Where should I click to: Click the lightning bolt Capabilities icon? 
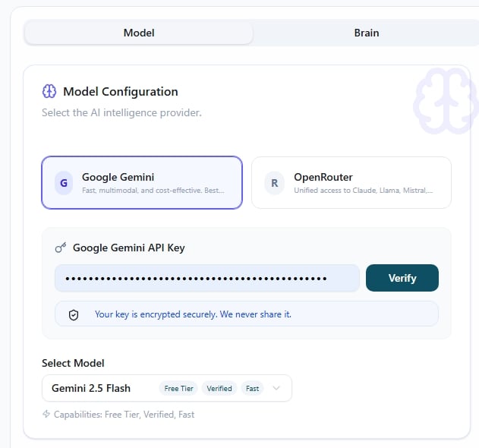coord(46,414)
